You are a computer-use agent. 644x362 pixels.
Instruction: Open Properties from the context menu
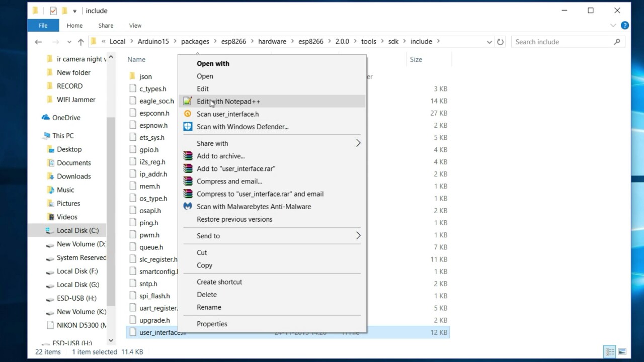tap(212, 324)
